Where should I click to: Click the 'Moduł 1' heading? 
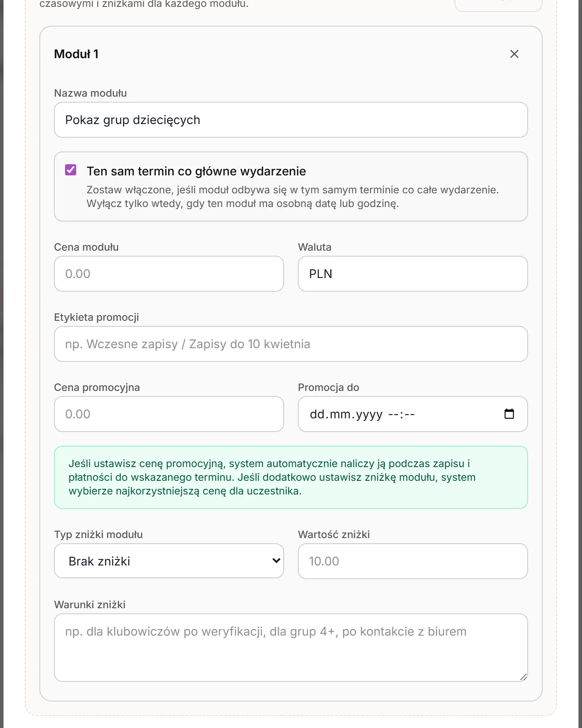76,54
